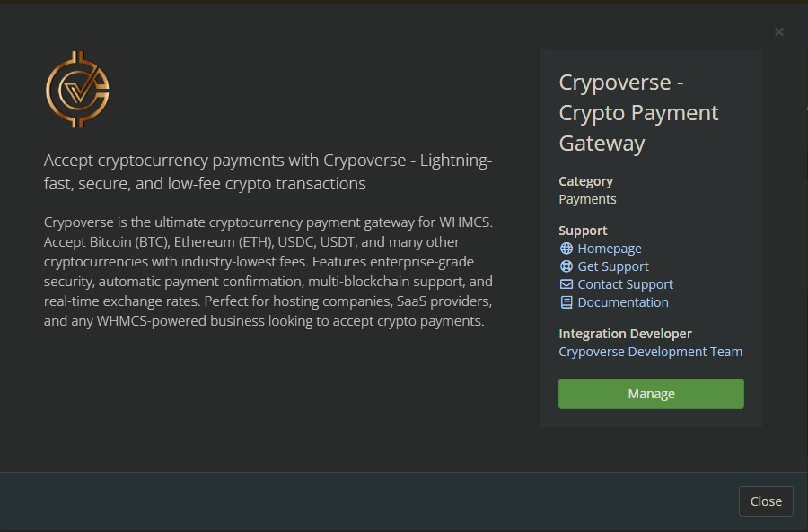808x532 pixels.
Task: Click the gold Crypoverse coin logo
Action: point(78,90)
